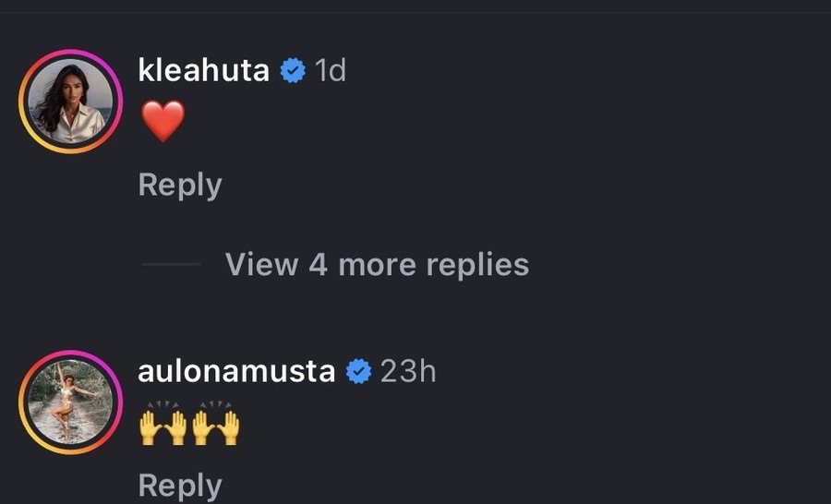Image resolution: width=831 pixels, height=504 pixels.
Task: Click the aulonamusta username
Action: coord(236,371)
